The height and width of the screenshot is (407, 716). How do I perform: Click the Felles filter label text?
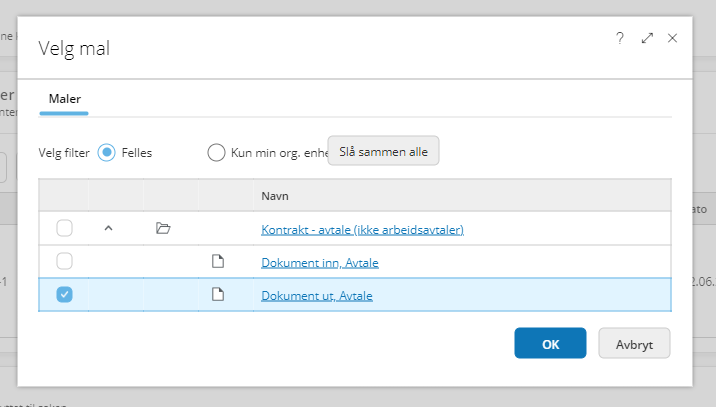pyautogui.click(x=137, y=153)
